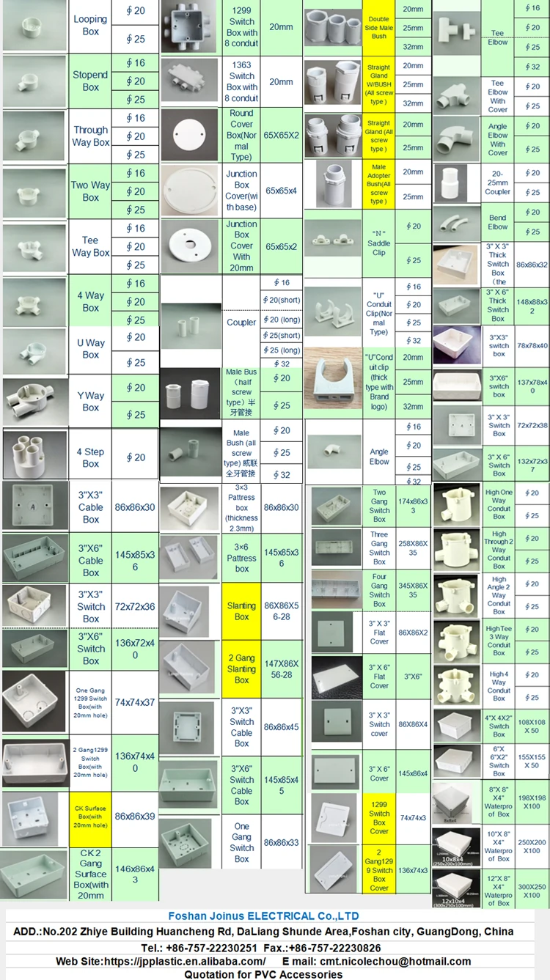This screenshot has height=980, width=550.
Task: Click the yellow Double Side Male Bush label
Action: 378,27
